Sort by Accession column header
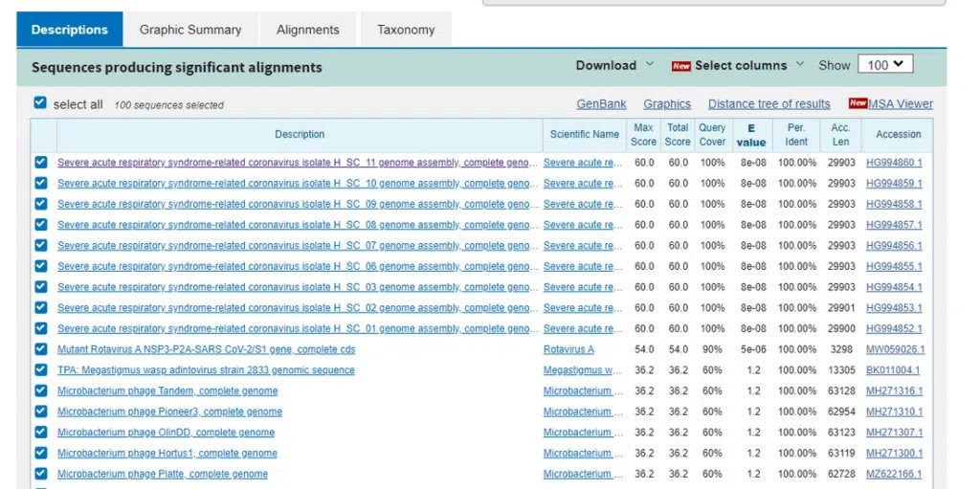980x489 pixels. tap(898, 134)
